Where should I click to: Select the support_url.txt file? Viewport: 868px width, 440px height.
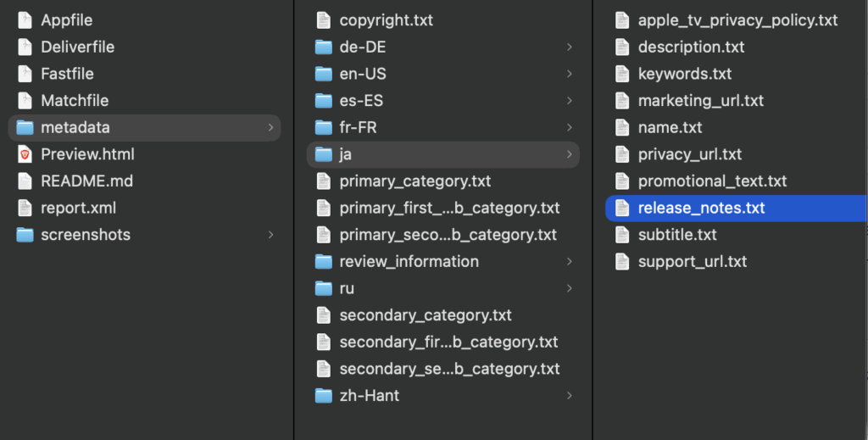[692, 262]
